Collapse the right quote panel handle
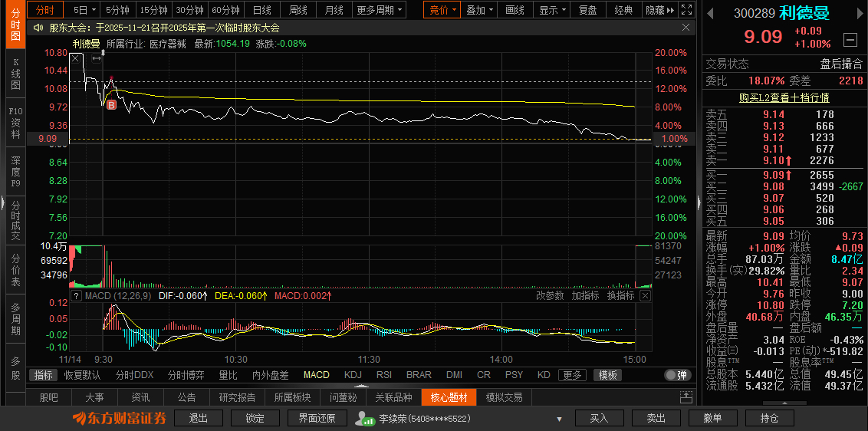The height and width of the screenshot is (431, 868). [699, 202]
